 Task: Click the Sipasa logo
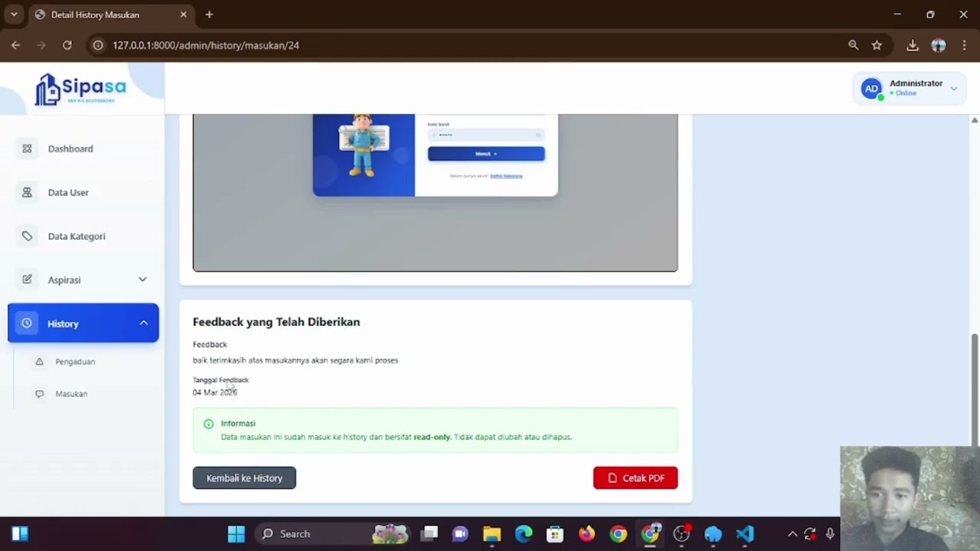[x=80, y=89]
